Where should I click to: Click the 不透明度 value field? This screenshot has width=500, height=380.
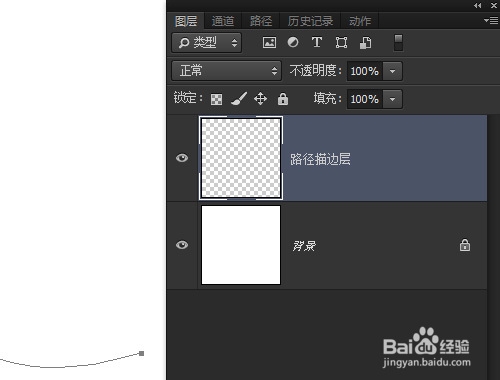pos(365,71)
